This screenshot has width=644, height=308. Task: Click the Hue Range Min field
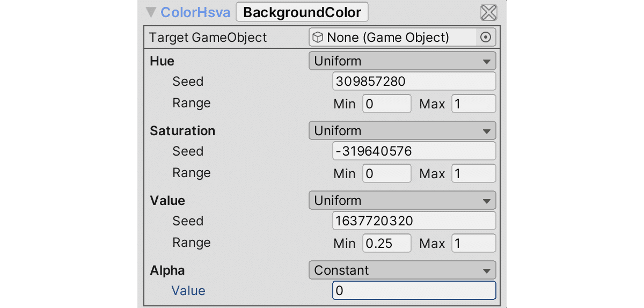pos(387,104)
